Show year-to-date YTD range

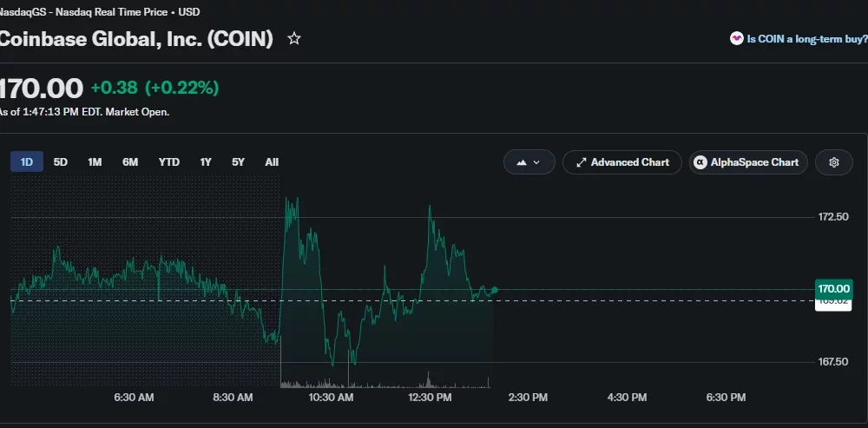169,162
